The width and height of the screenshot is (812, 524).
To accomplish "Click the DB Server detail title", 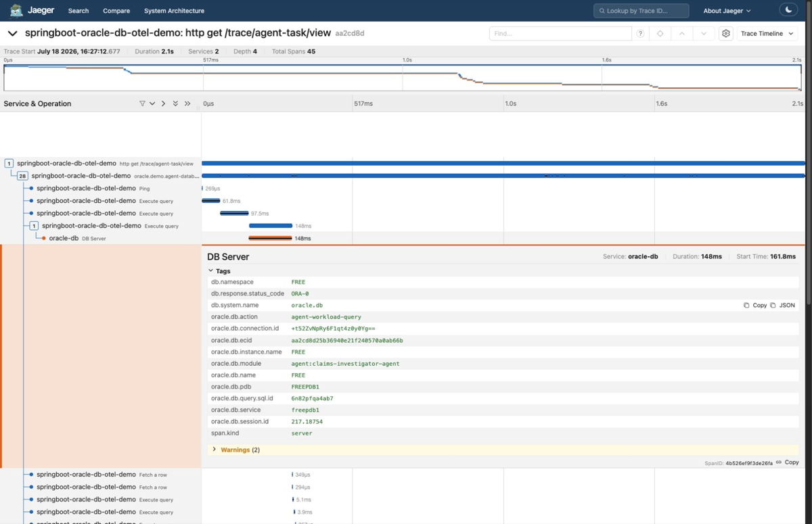I will [x=228, y=257].
